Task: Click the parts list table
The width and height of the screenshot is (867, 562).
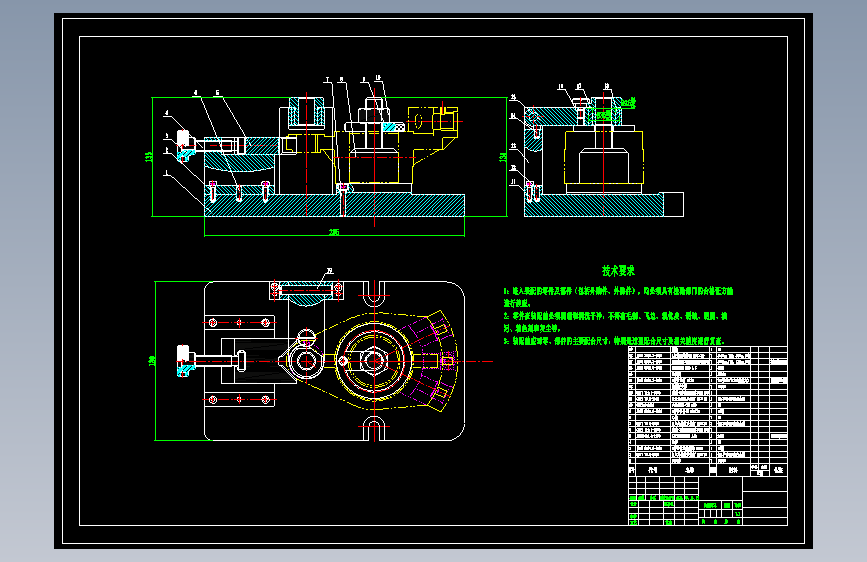Action: 708,412
